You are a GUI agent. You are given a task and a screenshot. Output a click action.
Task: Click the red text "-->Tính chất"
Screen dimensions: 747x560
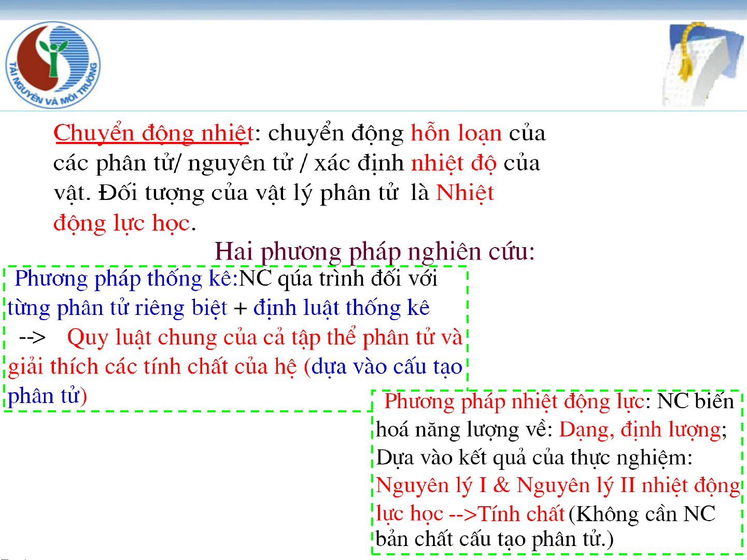click(x=506, y=514)
